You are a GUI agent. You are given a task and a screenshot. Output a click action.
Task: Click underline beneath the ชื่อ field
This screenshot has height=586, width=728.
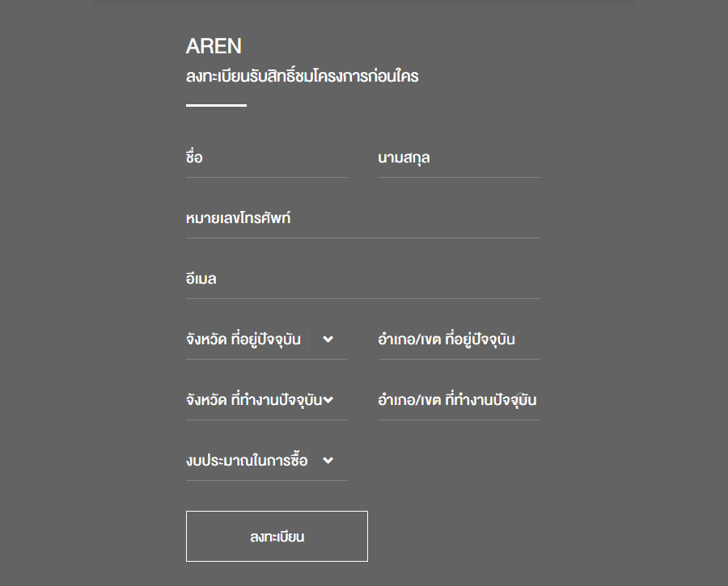coord(266,177)
